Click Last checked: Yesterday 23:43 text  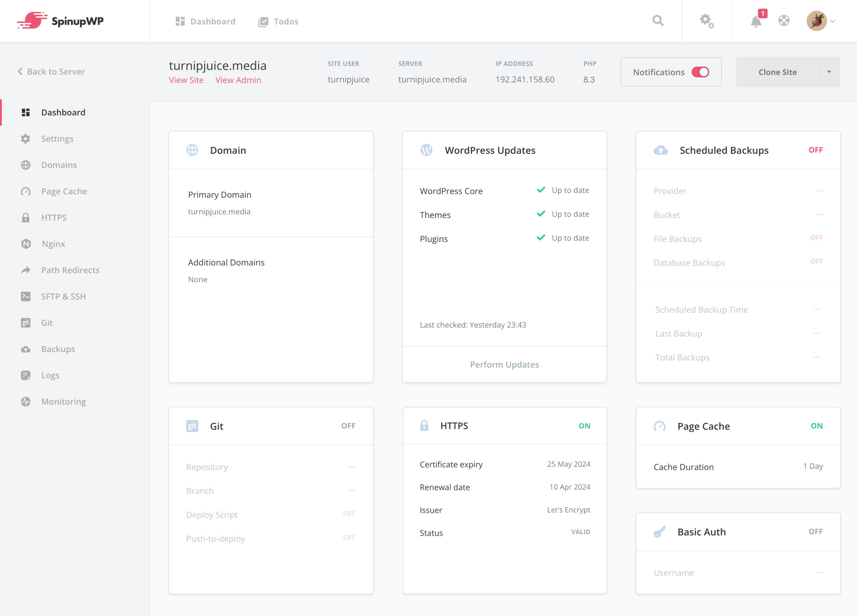click(473, 325)
